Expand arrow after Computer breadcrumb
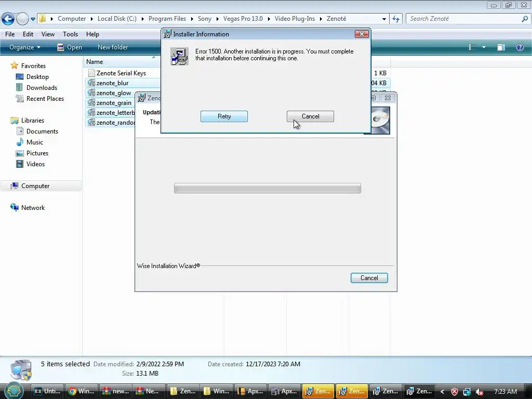This screenshot has width=532, height=399. 91,19
